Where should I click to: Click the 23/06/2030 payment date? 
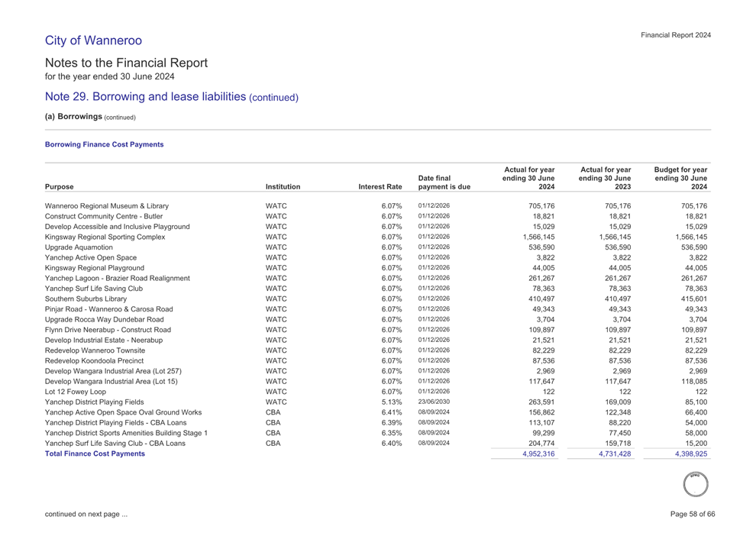434,402
